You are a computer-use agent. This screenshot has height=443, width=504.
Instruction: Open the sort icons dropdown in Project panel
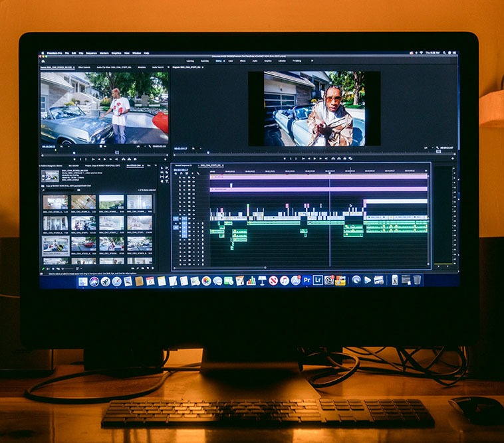(79, 268)
